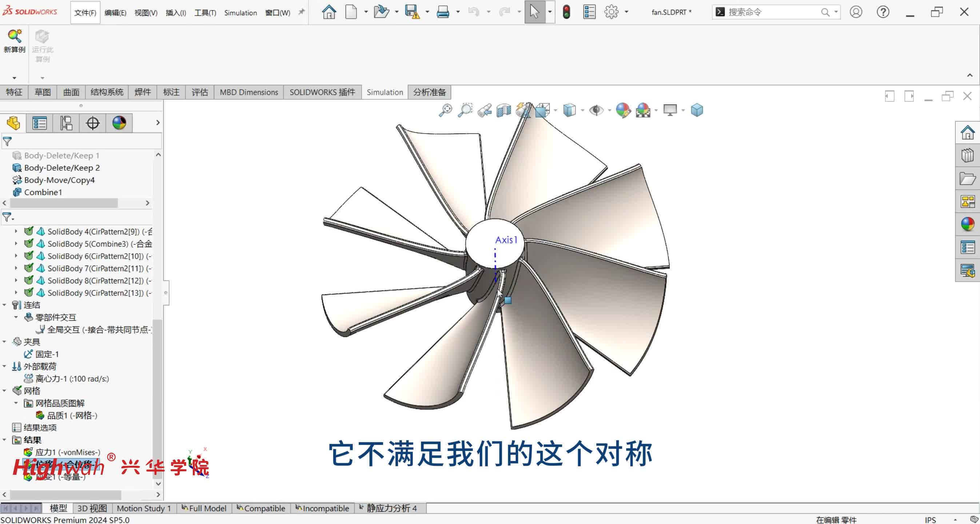
Task: Collapse the 外部载荷 (External Loads) folder
Action: pyautogui.click(x=5, y=366)
